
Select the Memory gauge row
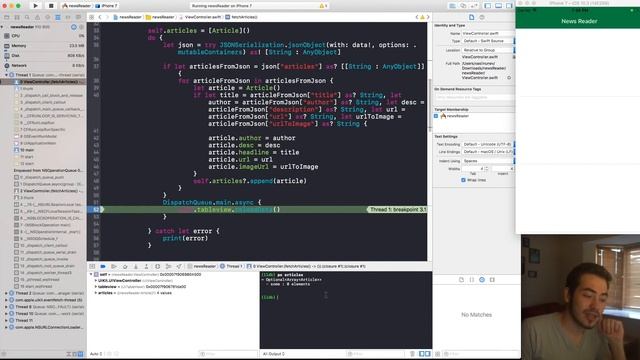pos(43,46)
